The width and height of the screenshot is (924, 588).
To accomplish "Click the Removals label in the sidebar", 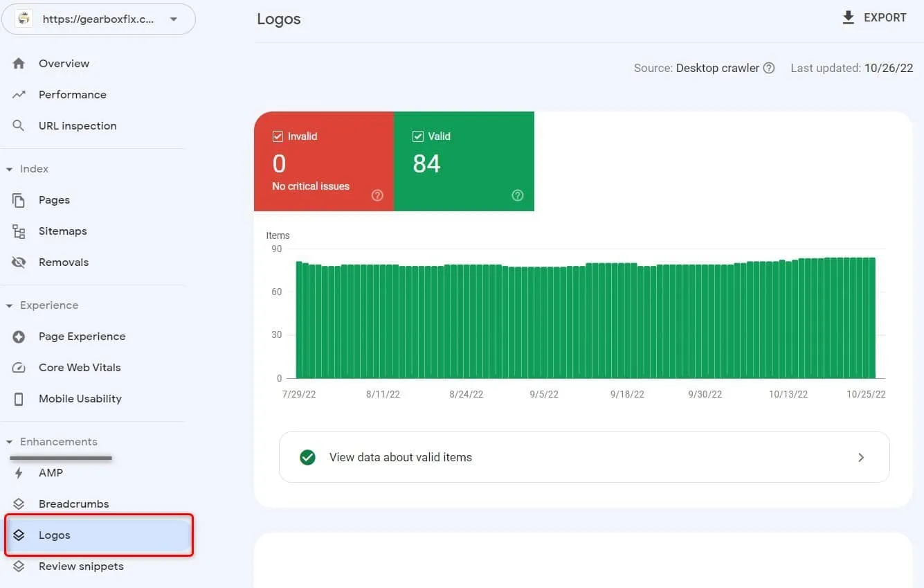I will [64, 262].
